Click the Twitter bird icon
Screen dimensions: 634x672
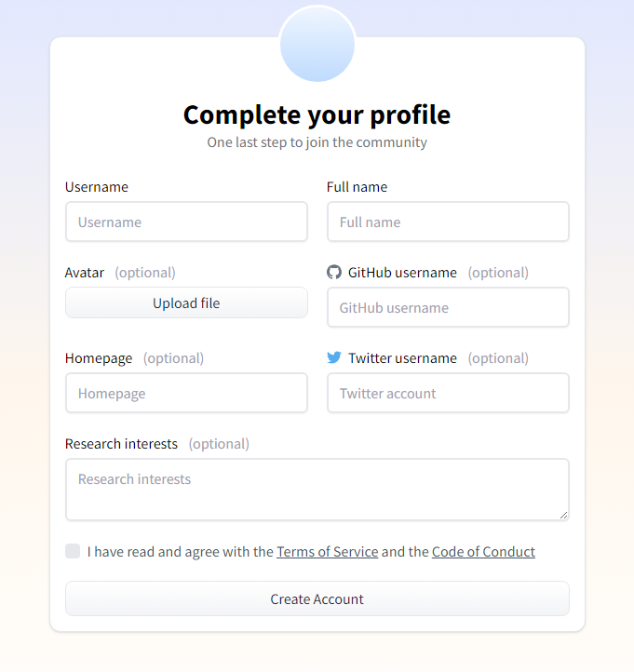coord(334,358)
